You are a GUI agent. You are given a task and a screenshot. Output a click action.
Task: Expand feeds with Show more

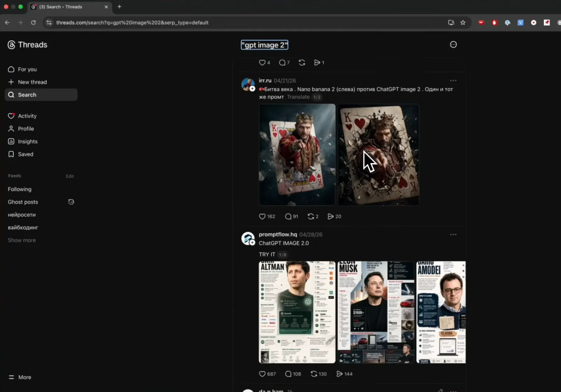tap(22, 240)
